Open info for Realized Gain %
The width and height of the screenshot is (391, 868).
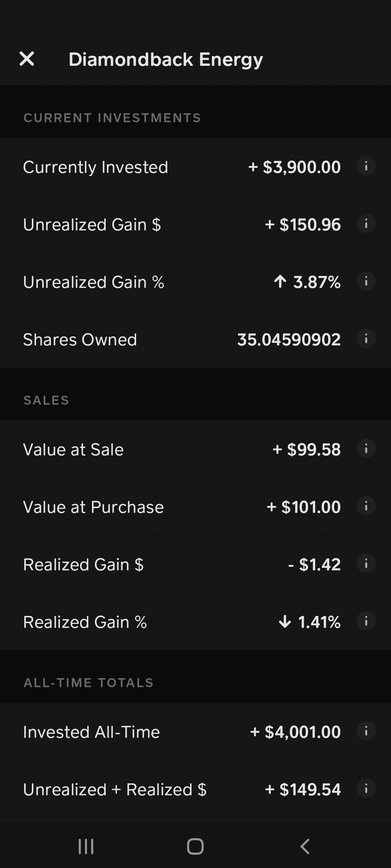pos(366,621)
